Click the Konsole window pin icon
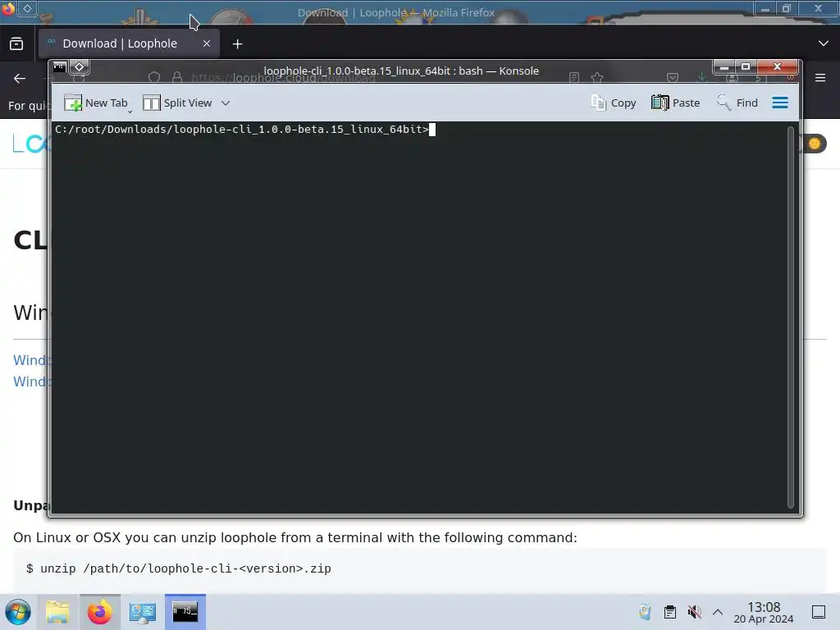840x630 pixels. coord(80,67)
